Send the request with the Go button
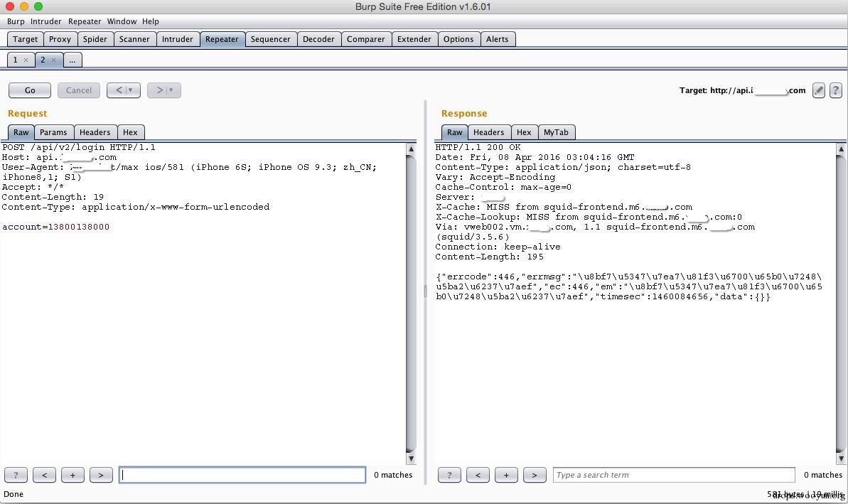 [x=30, y=90]
